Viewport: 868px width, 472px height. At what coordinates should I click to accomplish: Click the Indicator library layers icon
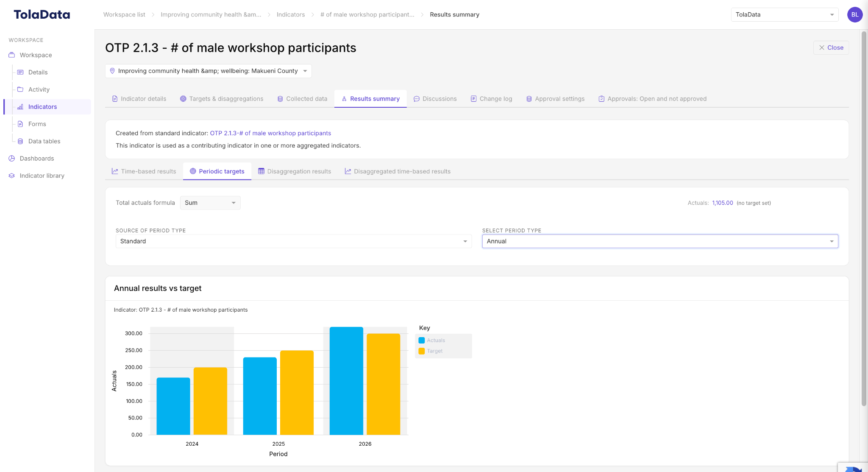click(x=12, y=176)
